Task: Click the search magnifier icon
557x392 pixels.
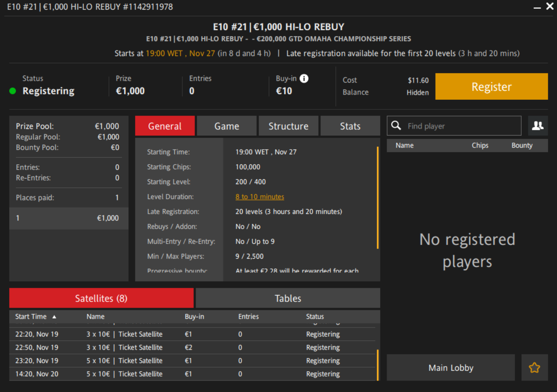Action: [x=396, y=126]
